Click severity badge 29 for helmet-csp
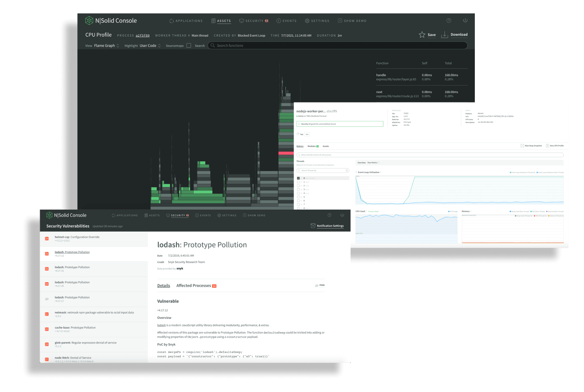Screen dimensions: 584x392 [47, 239]
